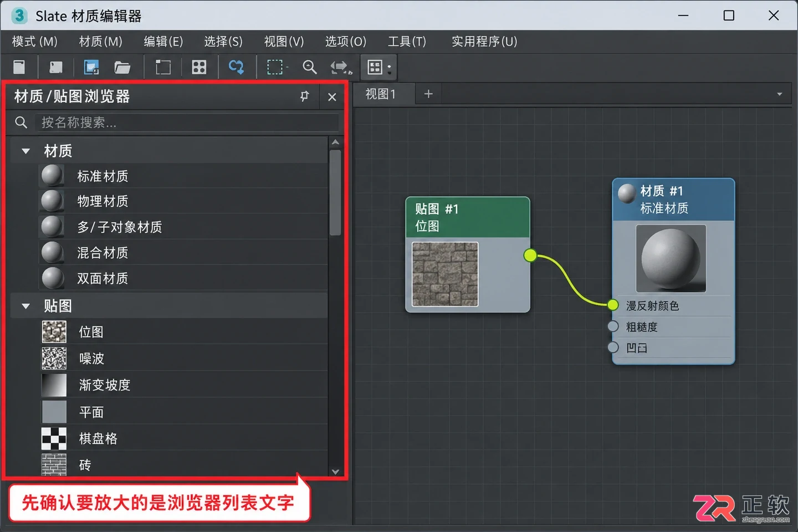
Task: Click the first toolbar icon for new material
Action: (x=19, y=67)
